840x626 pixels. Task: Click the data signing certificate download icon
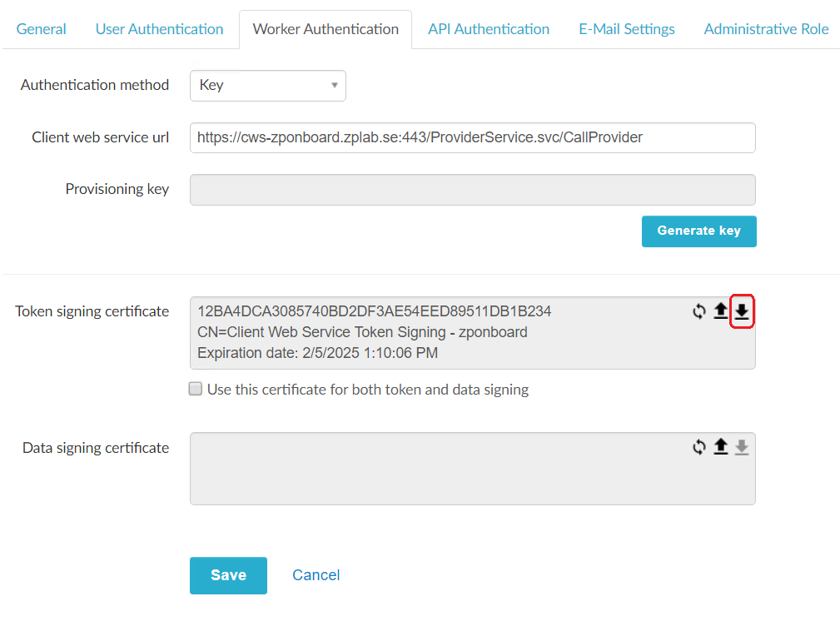pyautogui.click(x=742, y=447)
